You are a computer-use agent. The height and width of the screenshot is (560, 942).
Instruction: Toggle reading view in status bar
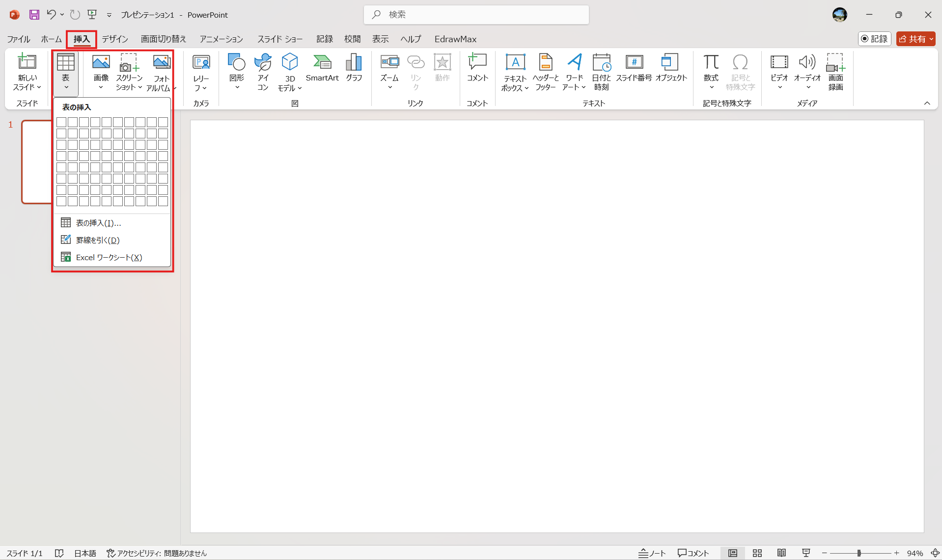pyautogui.click(x=781, y=553)
